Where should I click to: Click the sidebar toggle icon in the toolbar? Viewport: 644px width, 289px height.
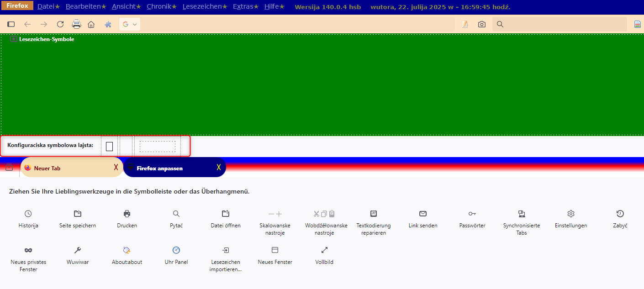pyautogui.click(x=11, y=24)
